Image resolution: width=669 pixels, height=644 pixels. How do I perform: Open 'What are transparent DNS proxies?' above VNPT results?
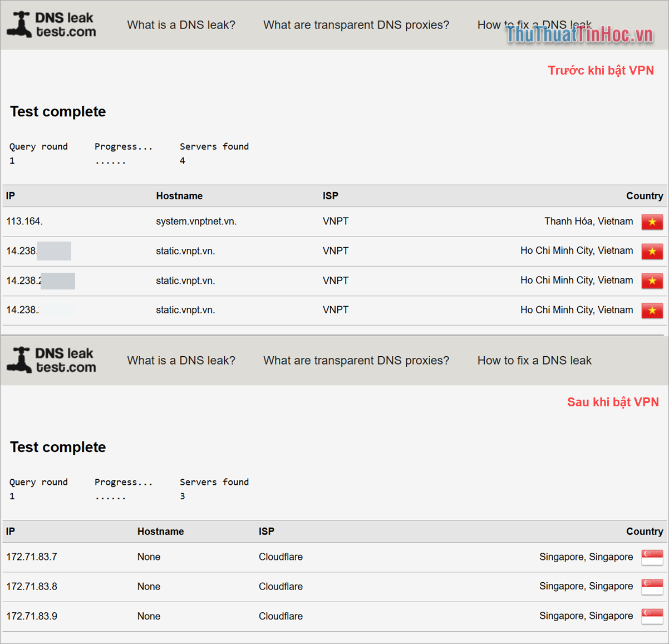click(x=356, y=25)
